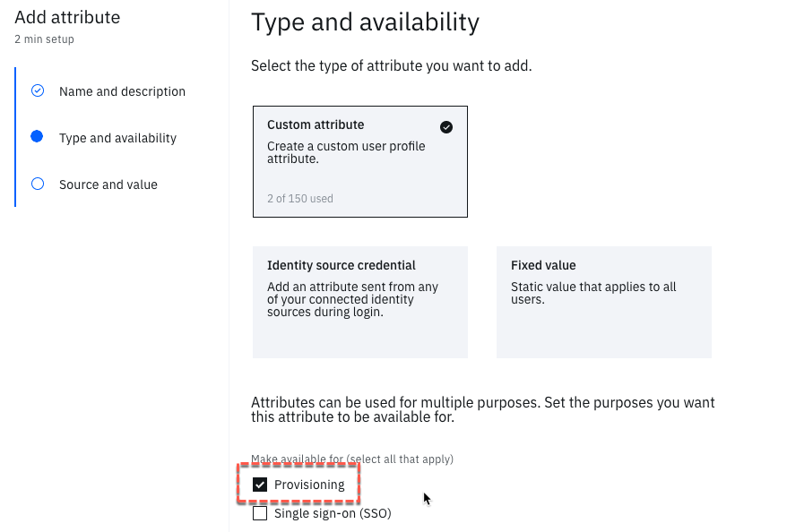
Task: Click the "2 of 150 used" counter
Action: point(299,199)
